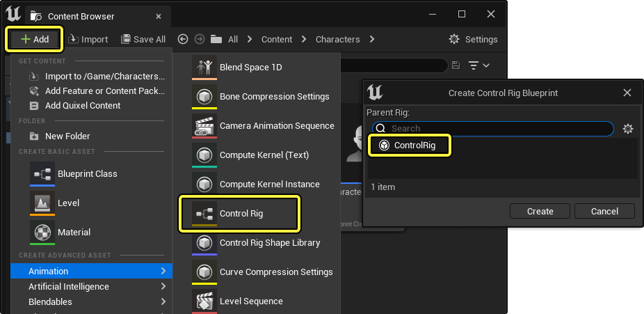Open the filter options dropdown
Viewport: 644px width, 314px height.
(479, 65)
